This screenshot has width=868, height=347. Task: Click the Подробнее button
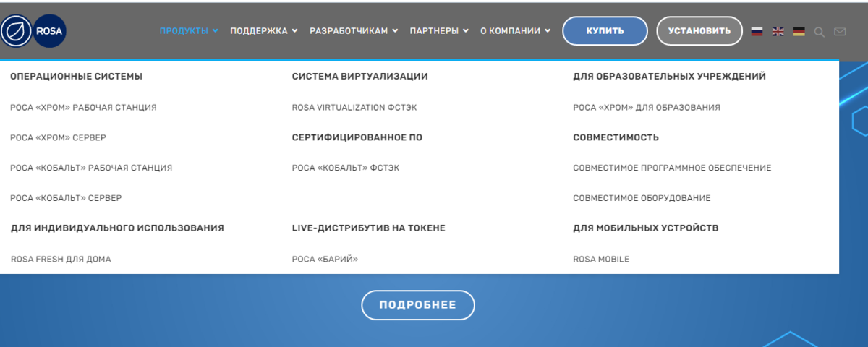pyautogui.click(x=418, y=305)
